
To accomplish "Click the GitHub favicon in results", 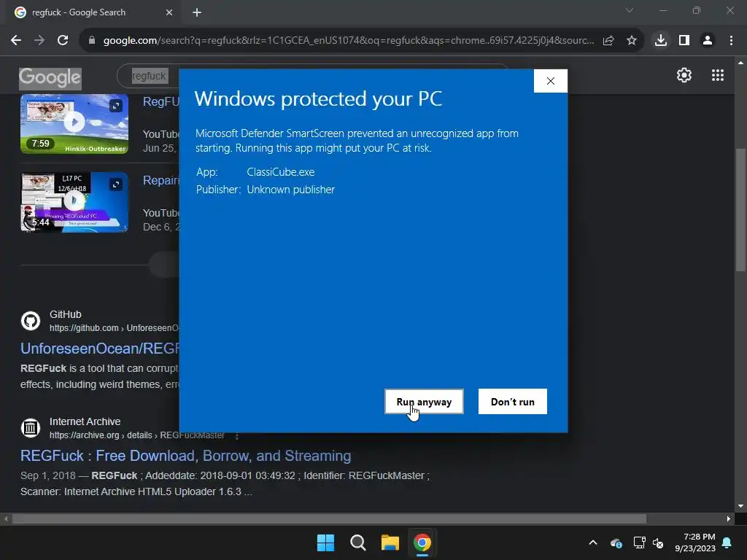I will click(31, 321).
